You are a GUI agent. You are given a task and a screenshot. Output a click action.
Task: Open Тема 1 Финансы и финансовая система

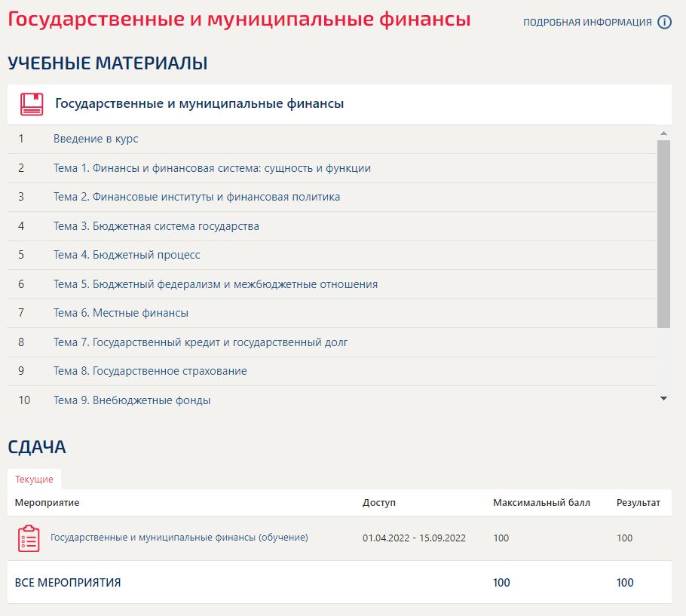[212, 168]
